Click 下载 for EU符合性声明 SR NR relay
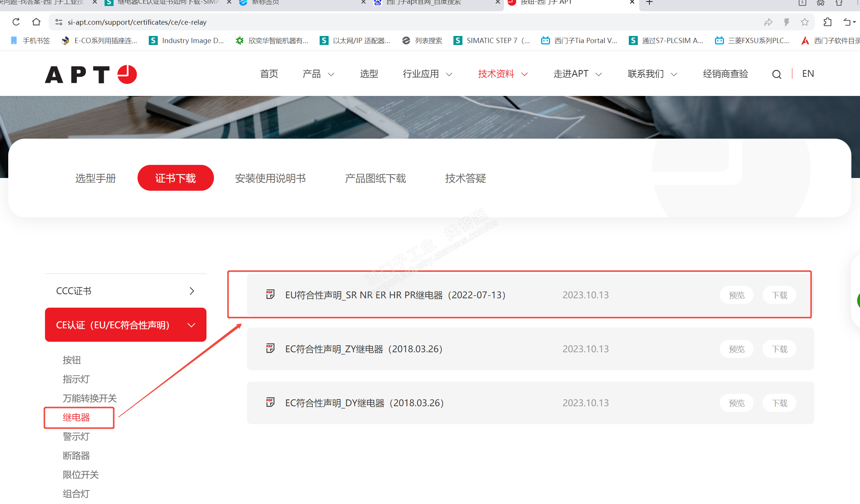This screenshot has width=860, height=504. pyautogui.click(x=779, y=295)
